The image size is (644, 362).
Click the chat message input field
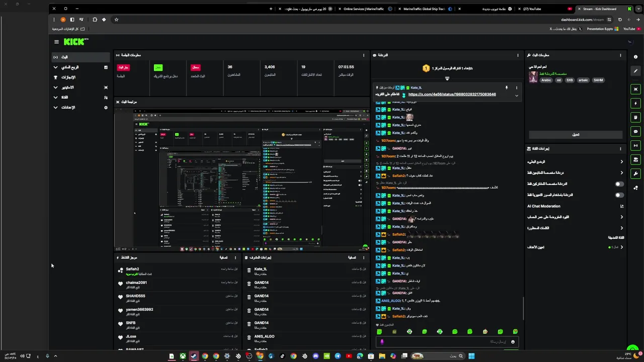tap(448, 342)
